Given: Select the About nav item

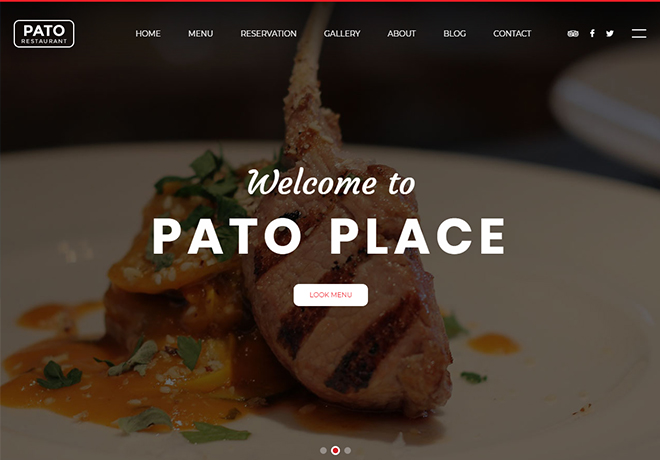Looking at the screenshot, I should tap(402, 34).
